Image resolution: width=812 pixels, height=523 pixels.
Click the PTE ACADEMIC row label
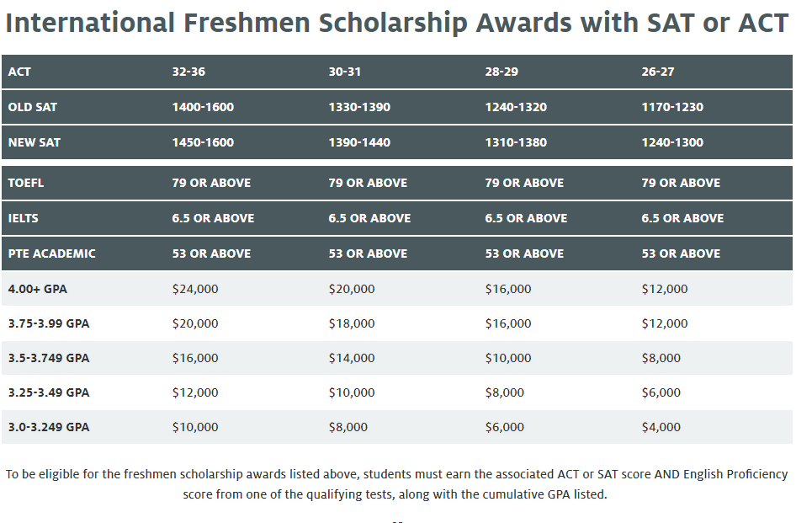(52, 253)
